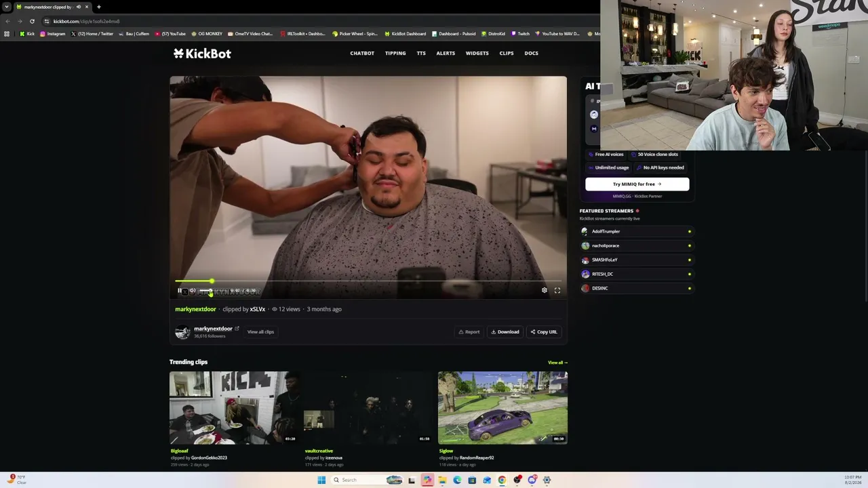Viewport: 868px width, 488px height.
Task: Open the tab search dropdown arrow
Action: (6, 7)
